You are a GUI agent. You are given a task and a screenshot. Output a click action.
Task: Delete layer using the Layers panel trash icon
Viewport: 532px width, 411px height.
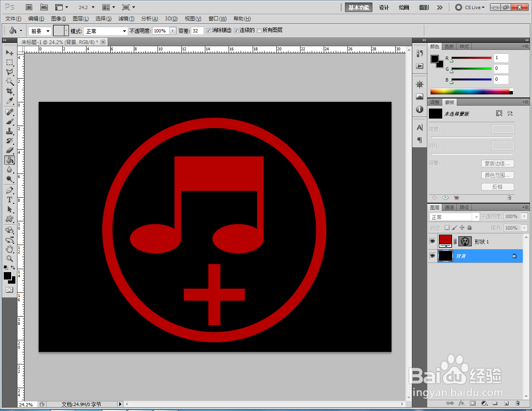(x=517, y=403)
